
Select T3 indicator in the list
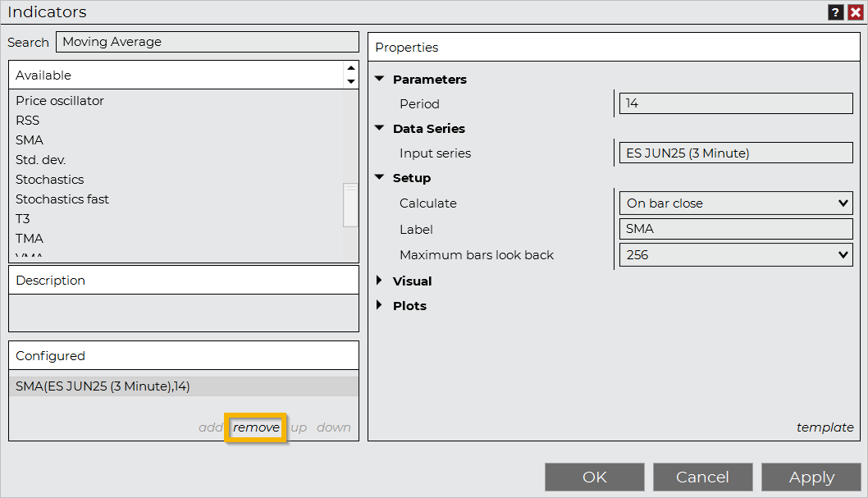23,218
